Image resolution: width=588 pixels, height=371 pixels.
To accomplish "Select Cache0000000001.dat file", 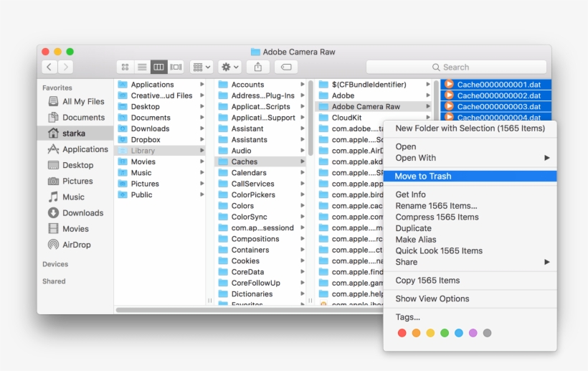I will 495,85.
